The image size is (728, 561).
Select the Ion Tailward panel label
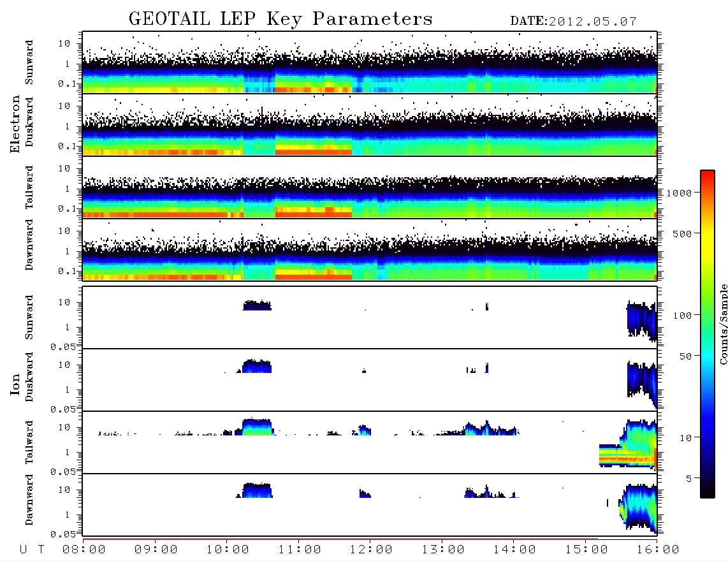pyautogui.click(x=29, y=442)
